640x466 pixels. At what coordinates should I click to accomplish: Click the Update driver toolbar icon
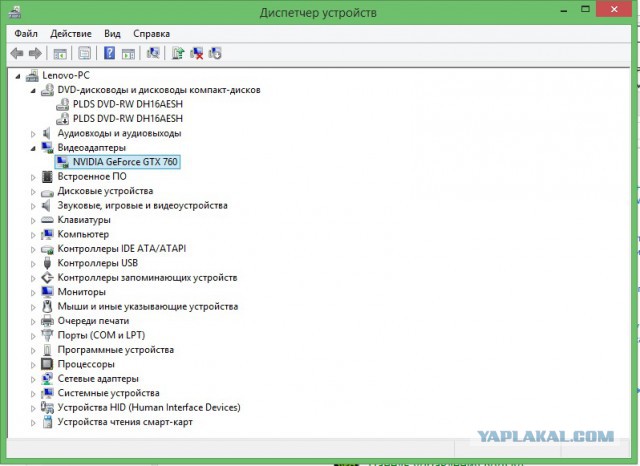178,53
